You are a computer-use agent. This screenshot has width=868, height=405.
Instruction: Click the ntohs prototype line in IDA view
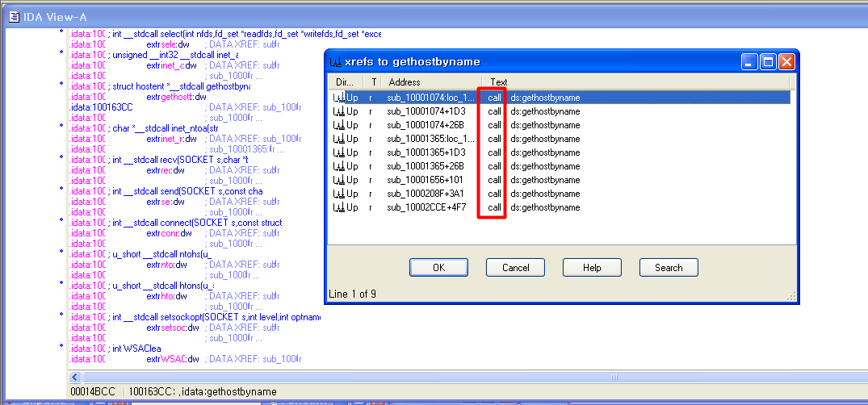pyautogui.click(x=140, y=254)
